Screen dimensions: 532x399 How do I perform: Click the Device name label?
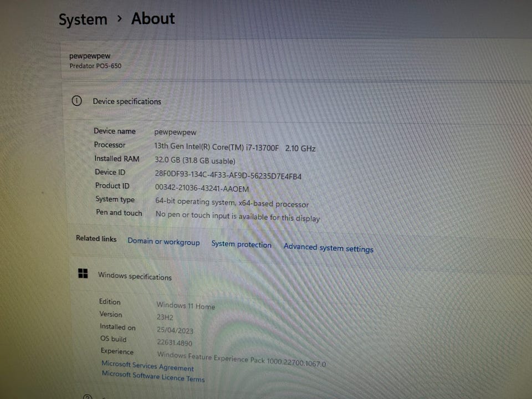click(114, 131)
